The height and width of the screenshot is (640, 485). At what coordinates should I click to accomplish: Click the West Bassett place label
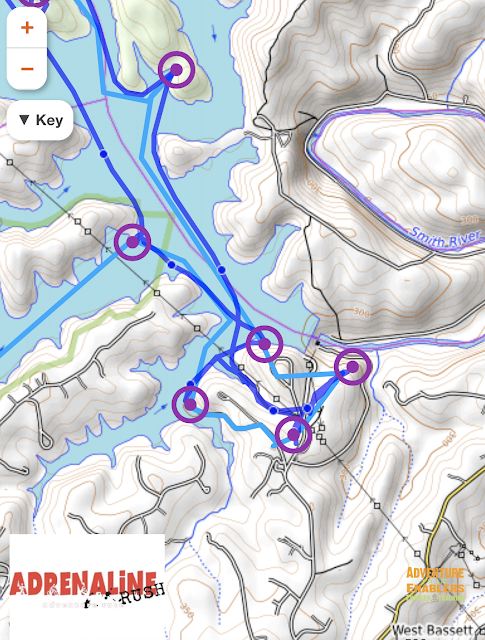click(x=436, y=630)
